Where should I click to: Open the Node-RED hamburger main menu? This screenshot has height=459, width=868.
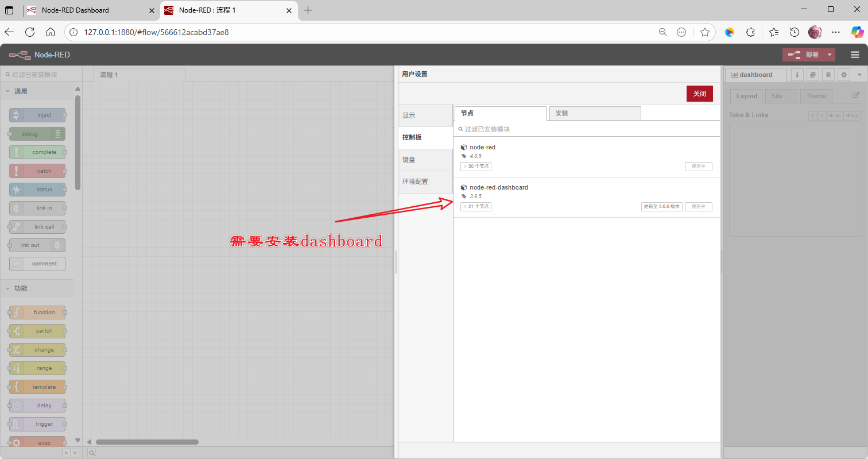pyautogui.click(x=855, y=55)
